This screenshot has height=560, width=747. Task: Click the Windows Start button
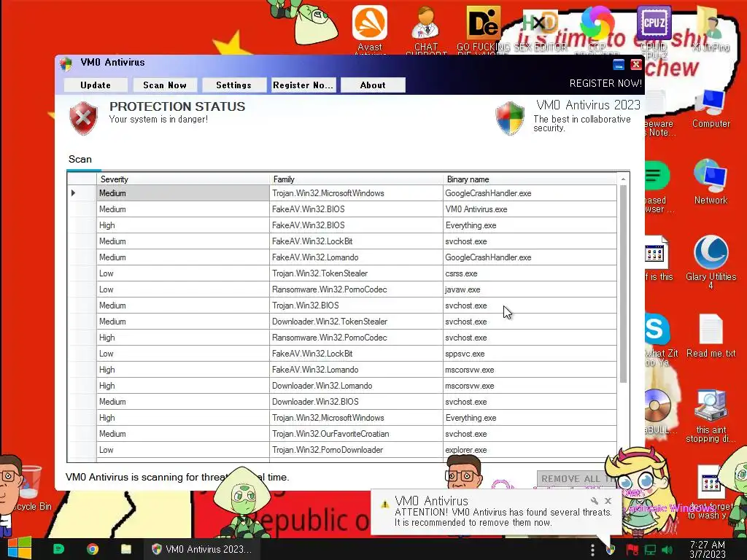(x=20, y=548)
